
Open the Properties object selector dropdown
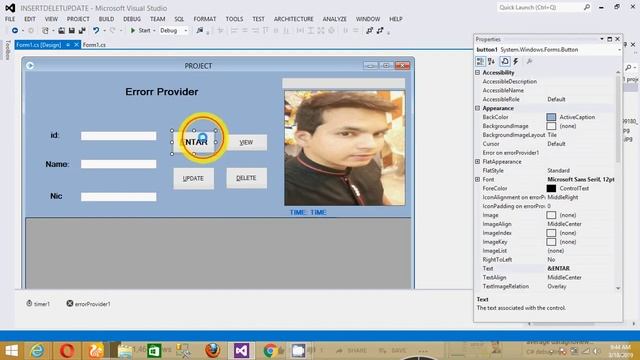click(619, 50)
